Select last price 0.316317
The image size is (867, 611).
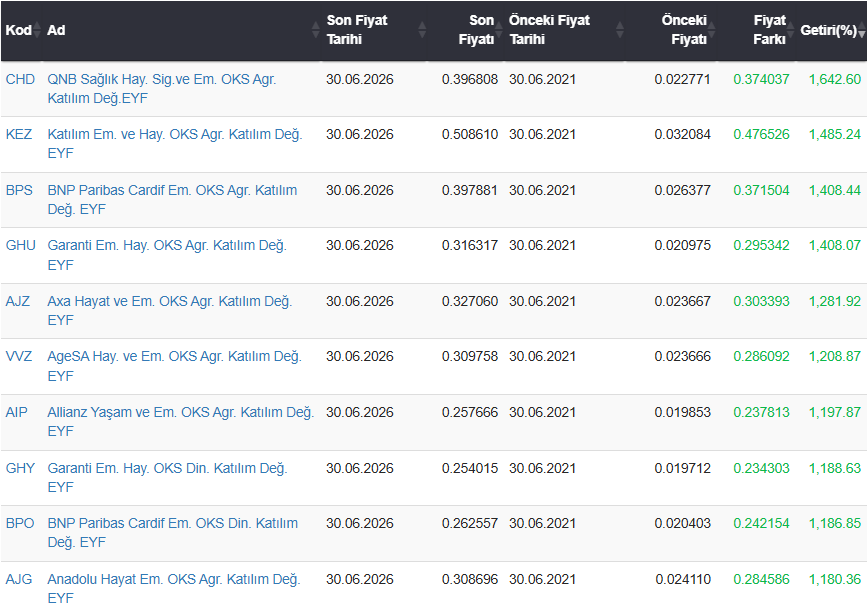pos(470,246)
